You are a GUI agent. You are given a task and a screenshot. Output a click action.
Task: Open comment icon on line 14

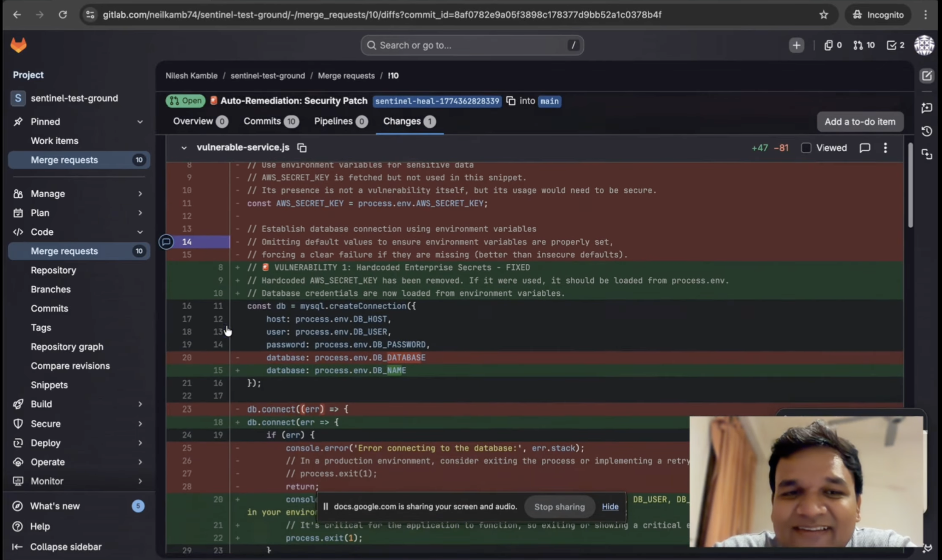coord(166,242)
